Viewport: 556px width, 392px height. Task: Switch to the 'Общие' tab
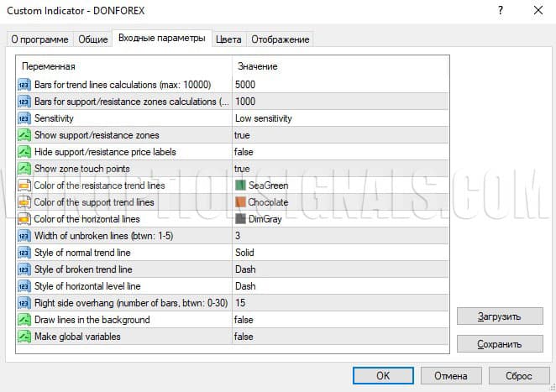93,39
